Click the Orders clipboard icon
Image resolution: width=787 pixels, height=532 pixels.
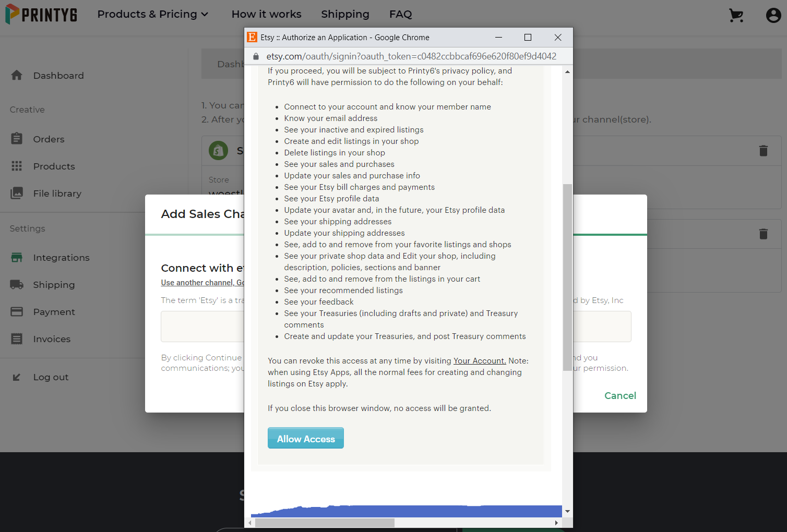pyautogui.click(x=17, y=139)
